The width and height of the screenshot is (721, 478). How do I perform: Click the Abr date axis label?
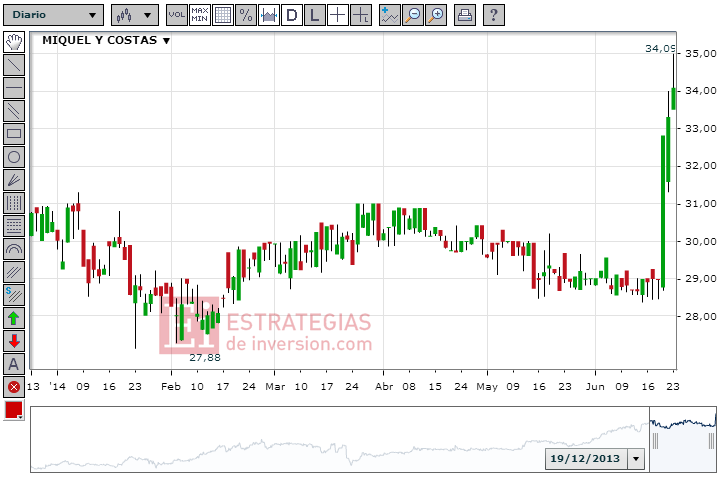click(384, 387)
